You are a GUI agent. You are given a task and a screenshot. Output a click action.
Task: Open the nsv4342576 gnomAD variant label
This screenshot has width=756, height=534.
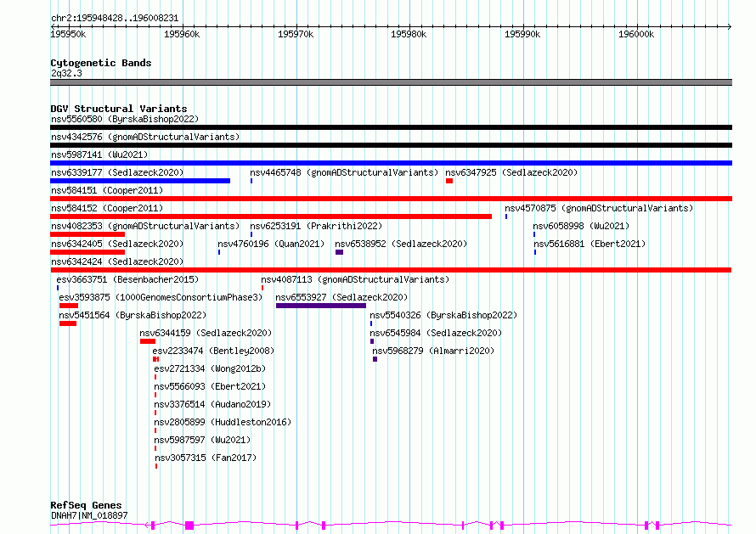click(145, 137)
